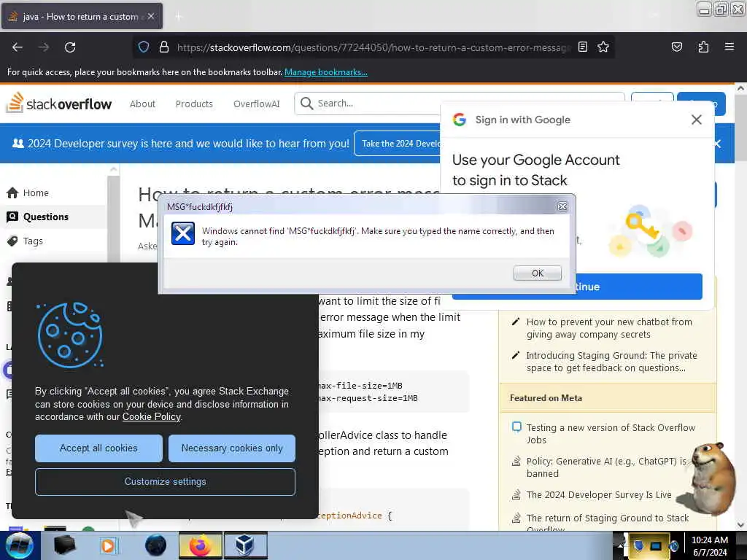Click Take the 2024 Developer survey button

pos(398,144)
